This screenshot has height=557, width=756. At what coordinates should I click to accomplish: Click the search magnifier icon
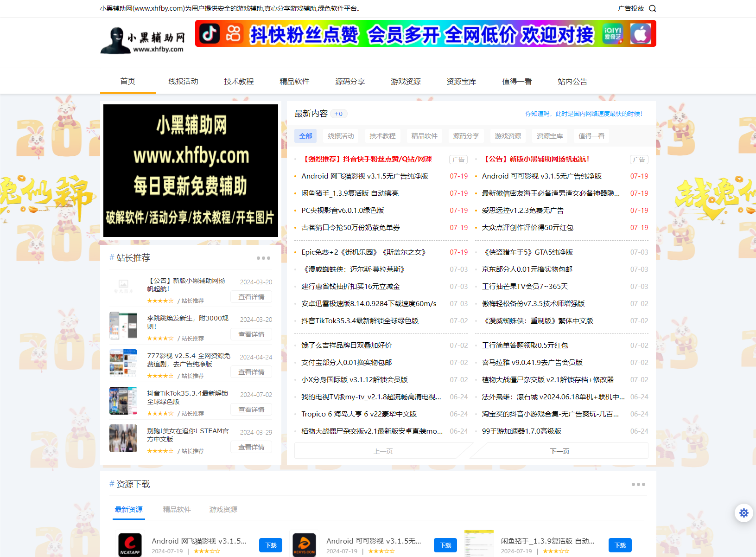(x=652, y=8)
